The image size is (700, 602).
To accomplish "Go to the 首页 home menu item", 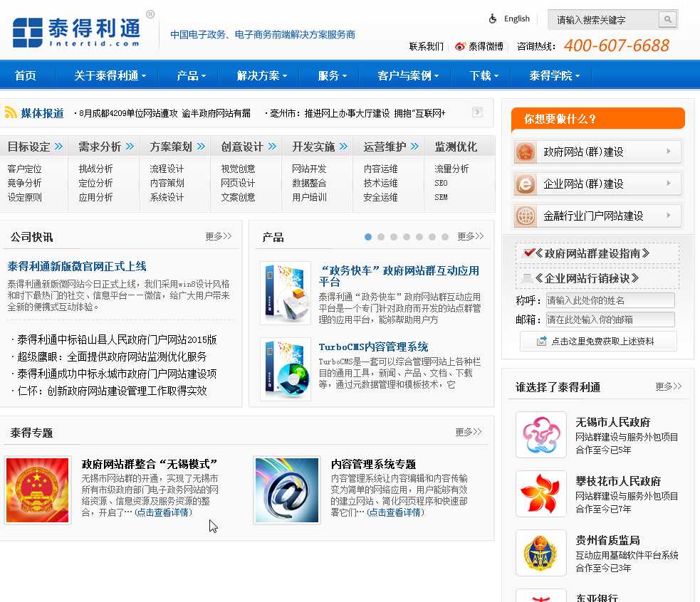I will (26, 75).
